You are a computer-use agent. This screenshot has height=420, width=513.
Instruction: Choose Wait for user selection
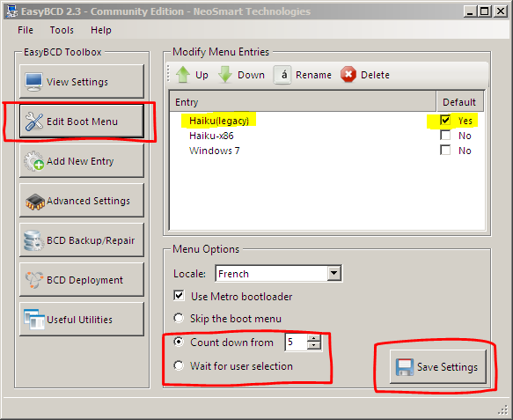pos(179,365)
